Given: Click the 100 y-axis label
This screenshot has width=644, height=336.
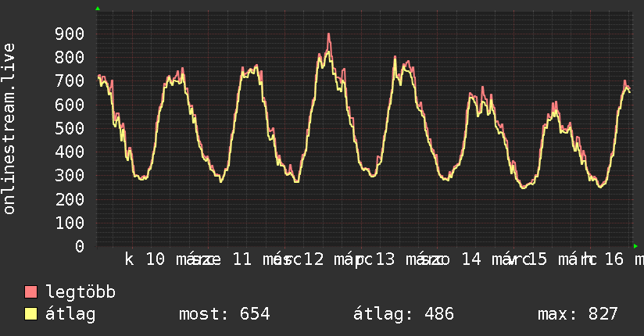Looking at the screenshot, I should pyautogui.click(x=70, y=223).
